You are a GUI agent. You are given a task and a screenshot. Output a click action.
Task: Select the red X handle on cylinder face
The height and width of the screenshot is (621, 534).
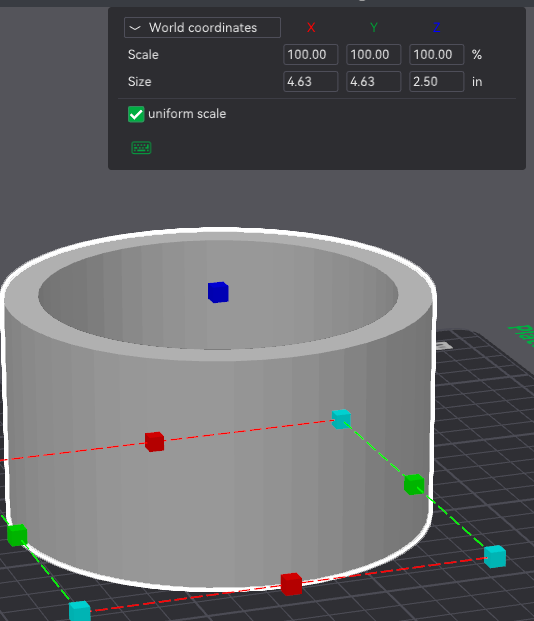click(154, 442)
